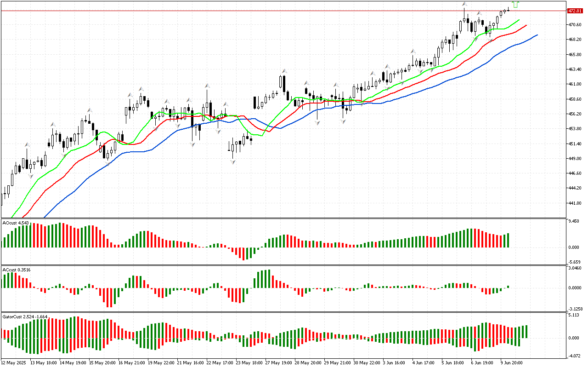Click the right end of the green Alligator line
Screen dimensions: 588x368
point(519,20)
